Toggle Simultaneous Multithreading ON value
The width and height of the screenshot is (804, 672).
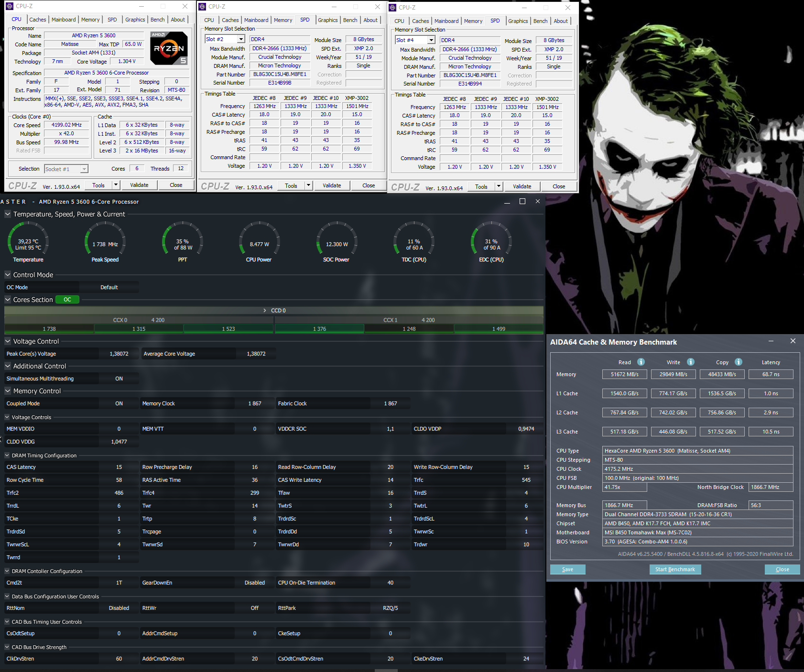119,379
